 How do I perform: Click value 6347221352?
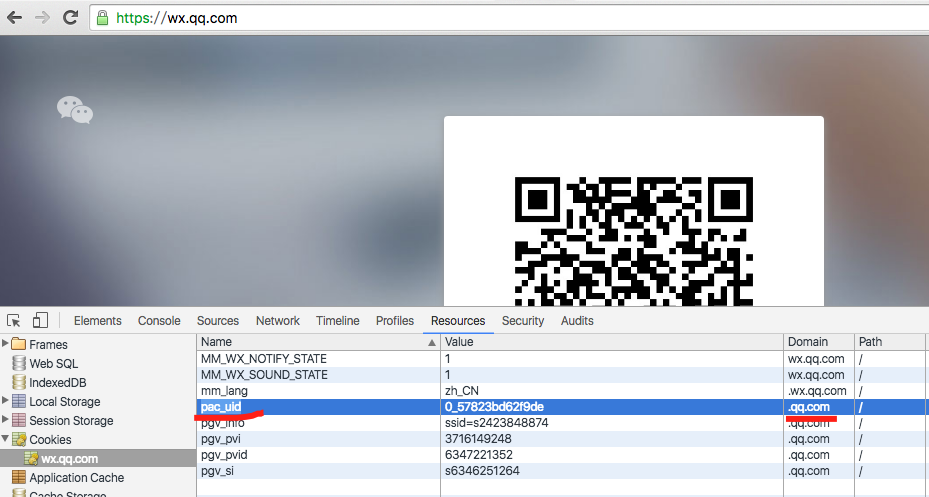pos(478,455)
